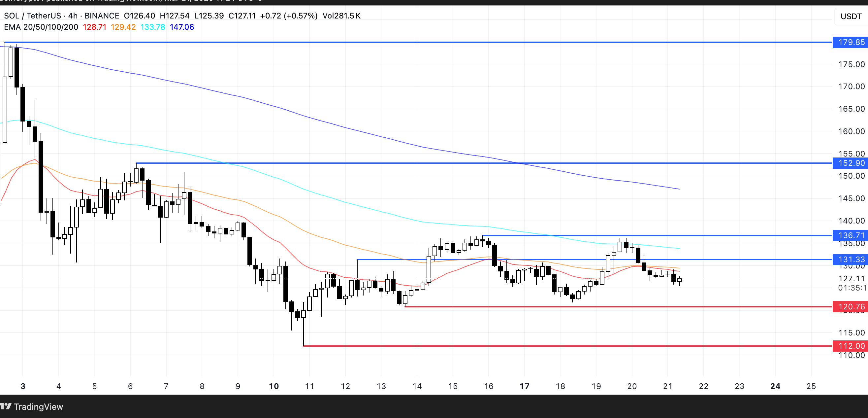Click date 21 on the time axis
The height and width of the screenshot is (418, 868).
pyautogui.click(x=667, y=386)
